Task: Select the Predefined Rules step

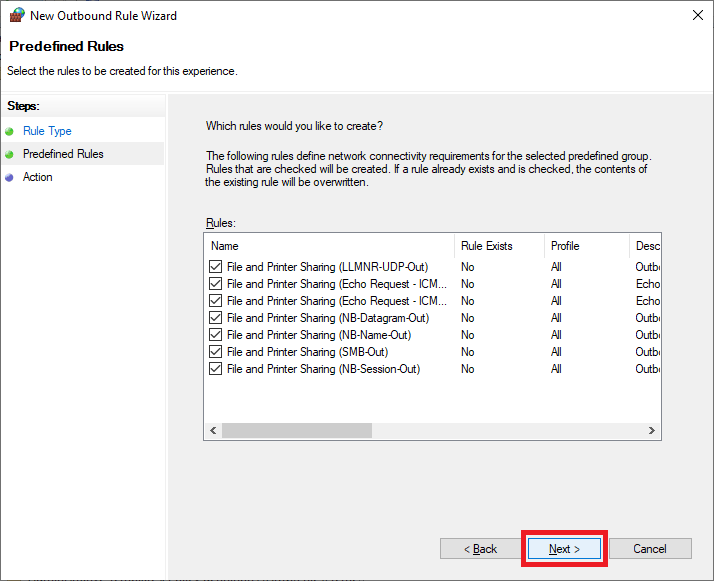Action: (x=63, y=154)
